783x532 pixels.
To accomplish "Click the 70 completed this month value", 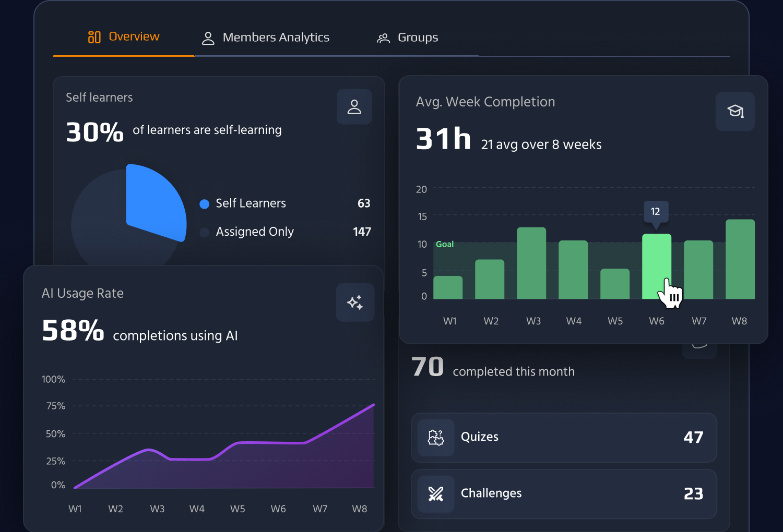I will pyautogui.click(x=428, y=367).
